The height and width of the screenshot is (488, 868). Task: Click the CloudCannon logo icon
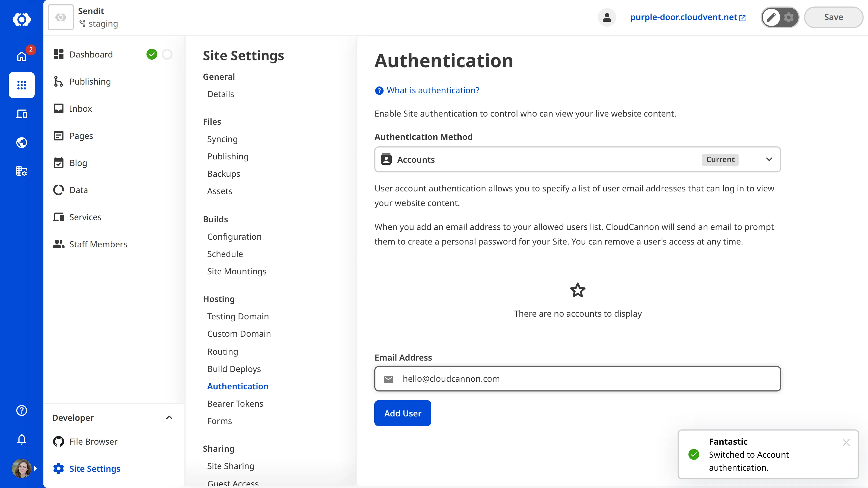click(22, 19)
